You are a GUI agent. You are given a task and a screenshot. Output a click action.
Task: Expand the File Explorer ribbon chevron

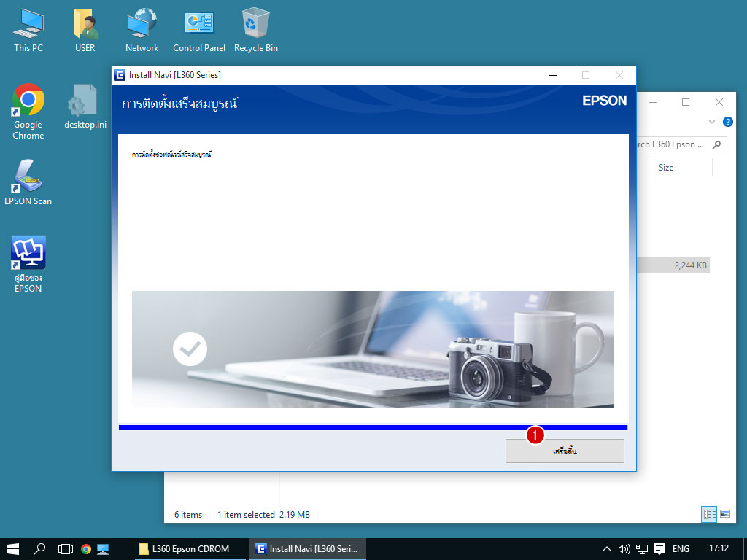[712, 122]
